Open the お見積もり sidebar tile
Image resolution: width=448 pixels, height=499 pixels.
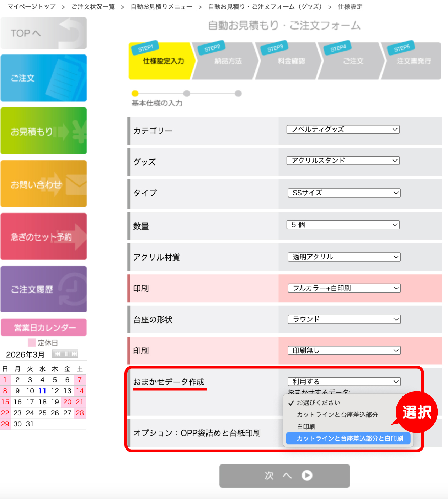[x=43, y=131]
